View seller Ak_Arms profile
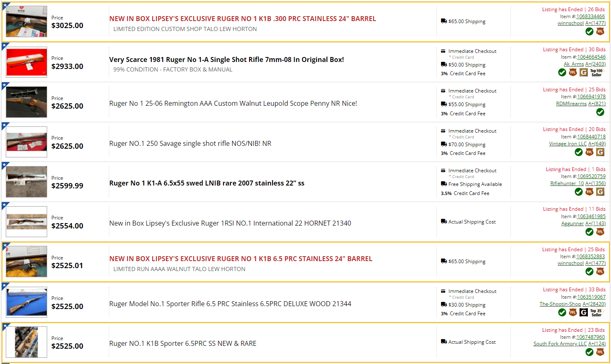Image resolution: width=611 pixels, height=364 pixels. click(x=574, y=64)
